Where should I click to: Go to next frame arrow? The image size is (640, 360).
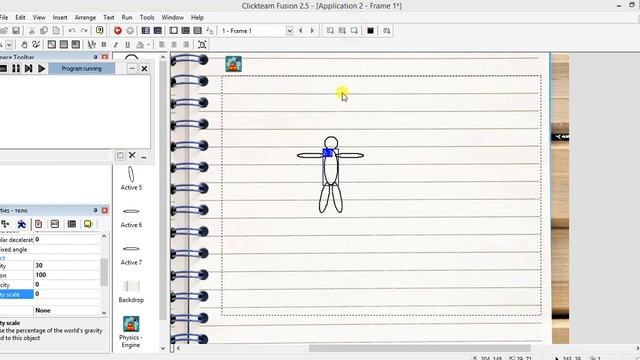(312, 31)
